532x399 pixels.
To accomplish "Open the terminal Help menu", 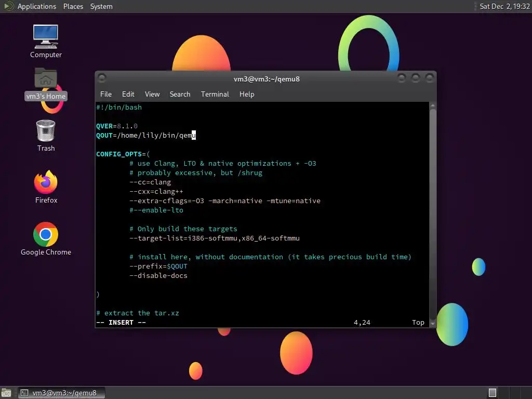I will point(247,95).
